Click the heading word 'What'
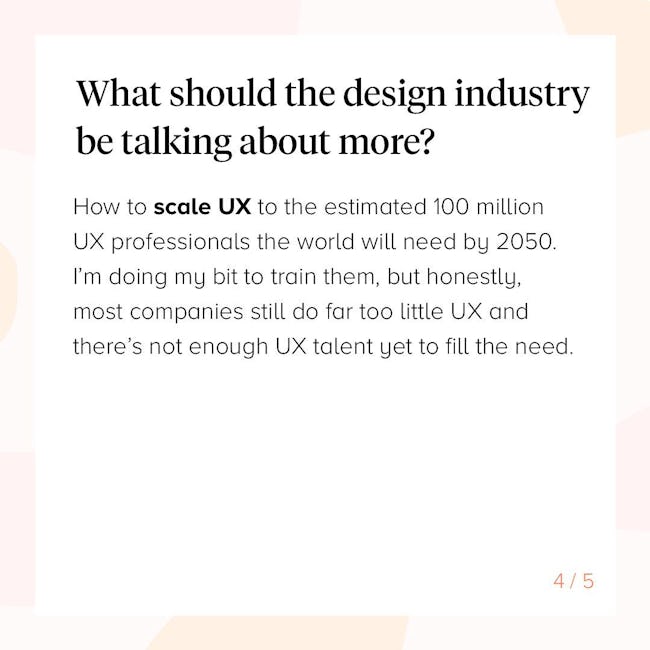The image size is (650, 650). pyautogui.click(x=118, y=93)
